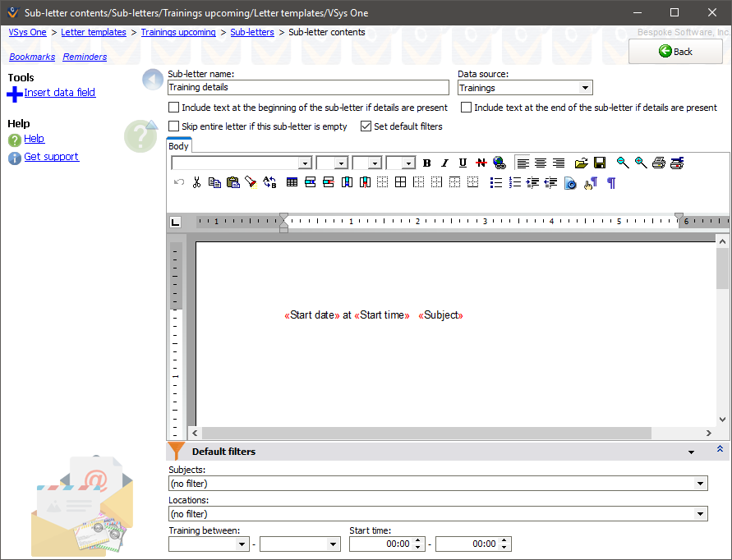The image size is (732, 560).
Task: Open the Subjects filter dropdown
Action: coord(698,483)
